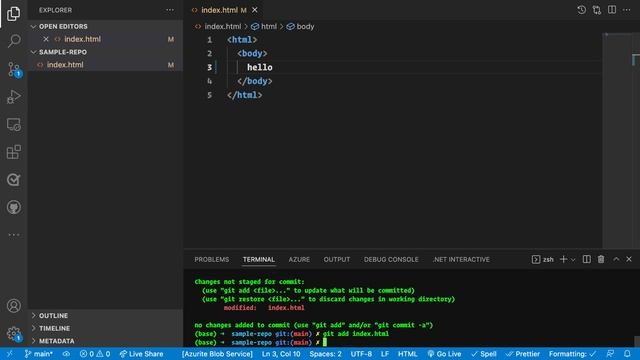This screenshot has width=640, height=360.
Task: Select the index.html editor tab
Action: point(219,10)
